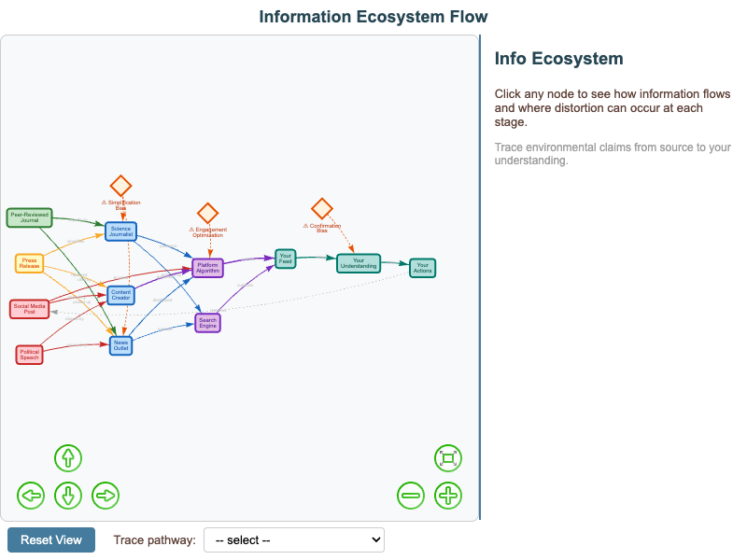Select the Your Understanding node
The width and height of the screenshot is (747, 560).
[x=359, y=263]
